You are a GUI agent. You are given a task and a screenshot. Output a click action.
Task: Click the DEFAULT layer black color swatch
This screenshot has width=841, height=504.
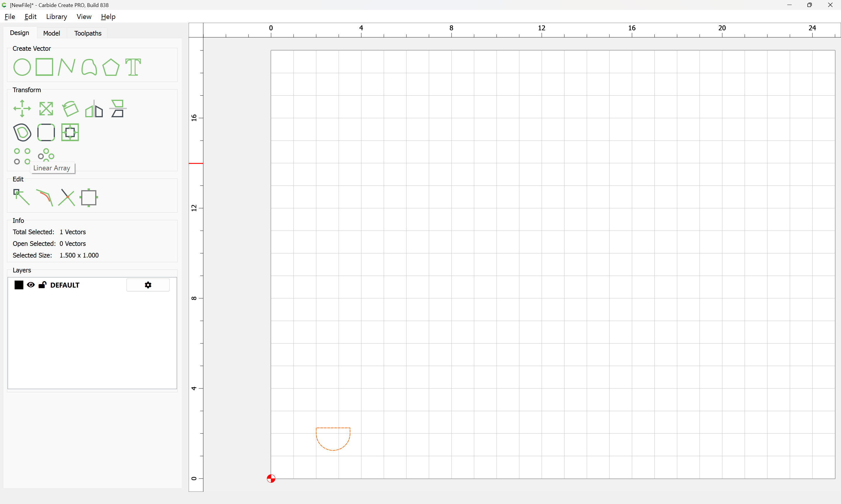coord(19,285)
